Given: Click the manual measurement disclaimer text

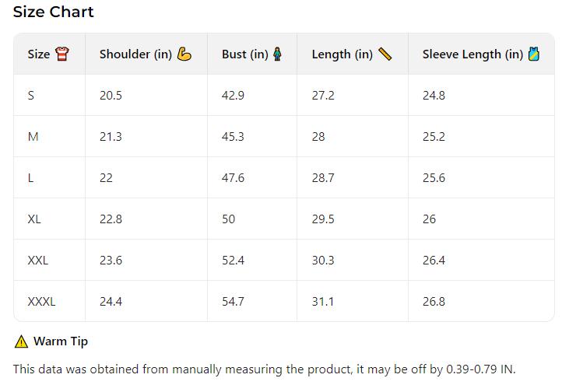Looking at the screenshot, I should pos(264,369).
